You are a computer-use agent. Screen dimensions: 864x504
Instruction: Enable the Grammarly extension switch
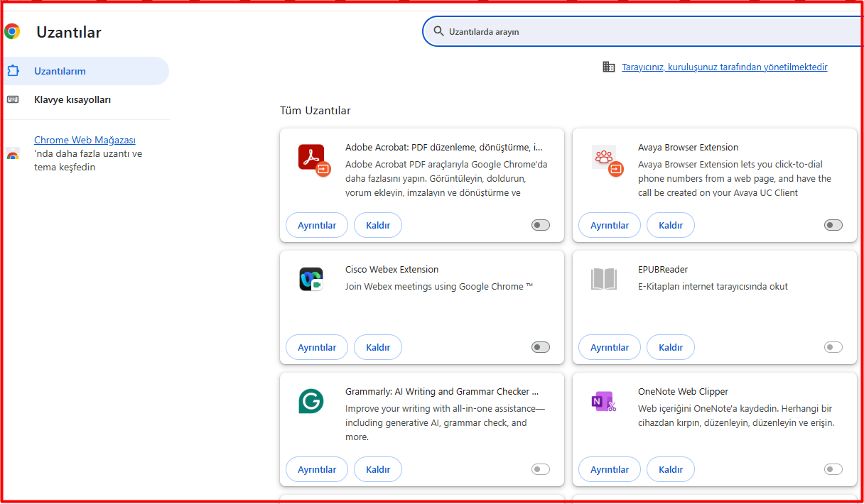click(541, 469)
